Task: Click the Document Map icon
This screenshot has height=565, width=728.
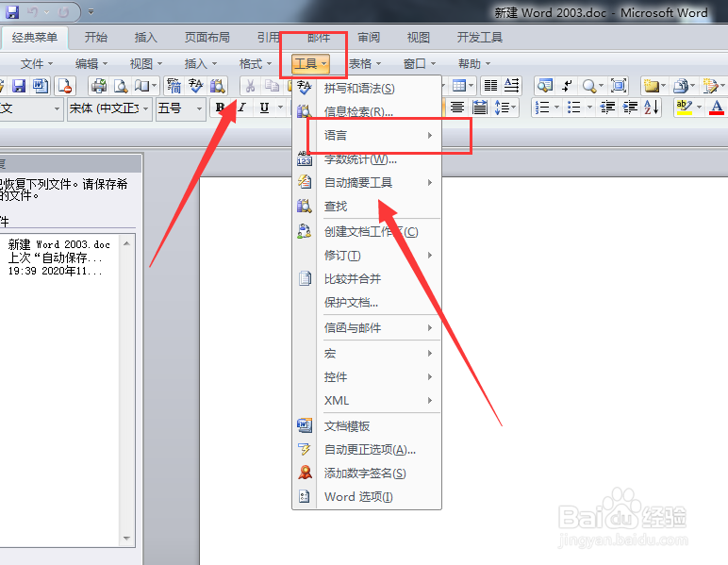Action: click(x=545, y=86)
